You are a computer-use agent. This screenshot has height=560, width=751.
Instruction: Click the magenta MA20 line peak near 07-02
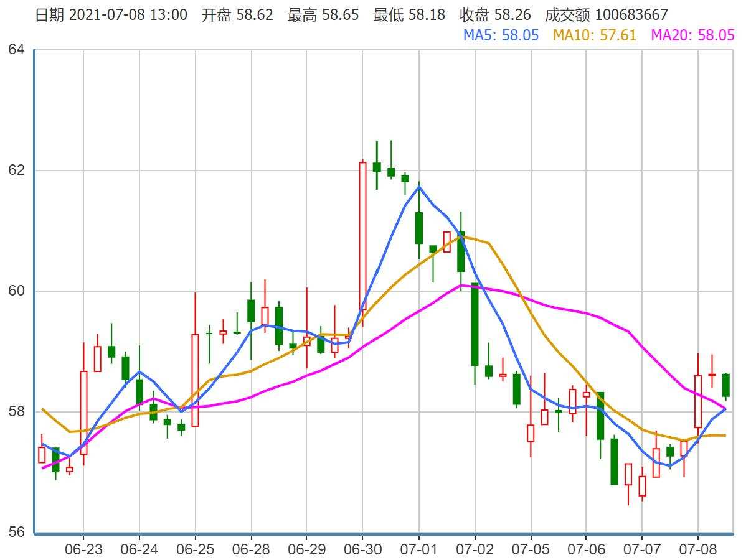tap(462, 285)
